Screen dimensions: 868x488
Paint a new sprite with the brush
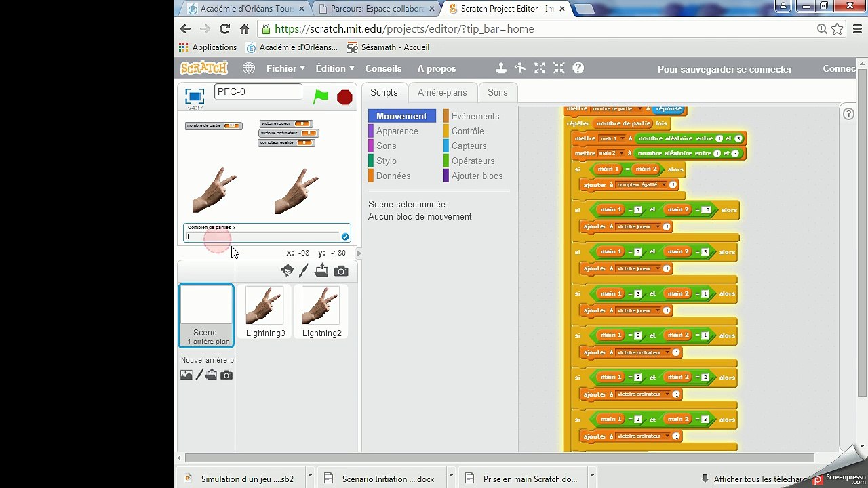(x=304, y=271)
